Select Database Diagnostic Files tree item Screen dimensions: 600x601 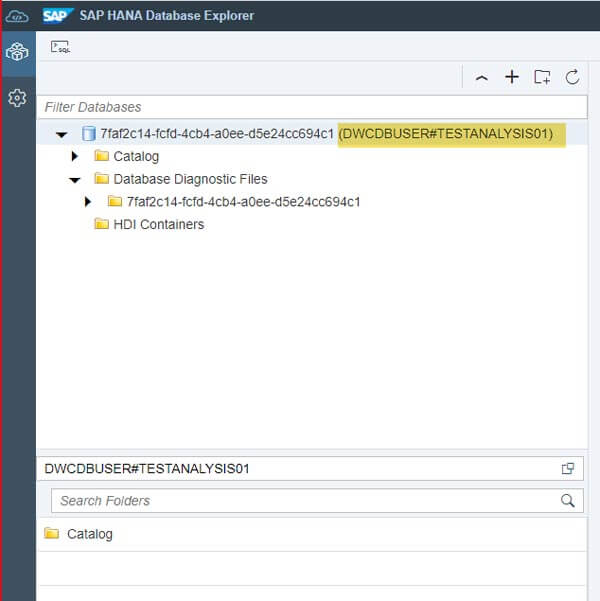(x=190, y=179)
